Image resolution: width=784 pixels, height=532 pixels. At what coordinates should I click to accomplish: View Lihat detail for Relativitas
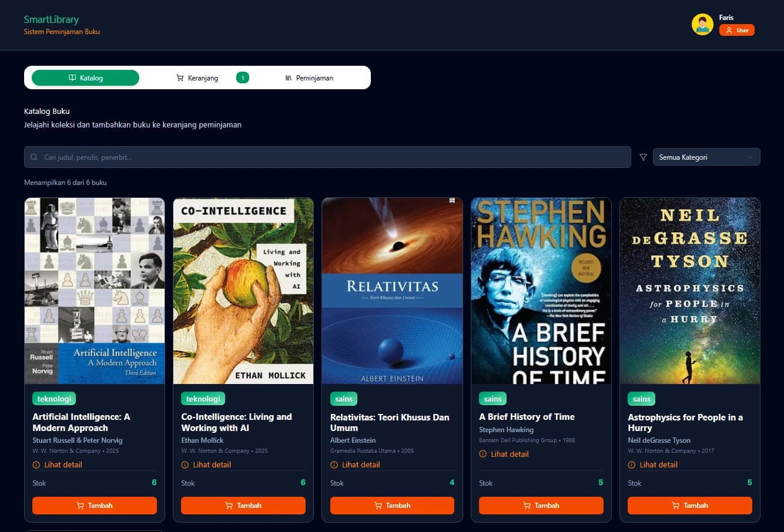(x=355, y=464)
